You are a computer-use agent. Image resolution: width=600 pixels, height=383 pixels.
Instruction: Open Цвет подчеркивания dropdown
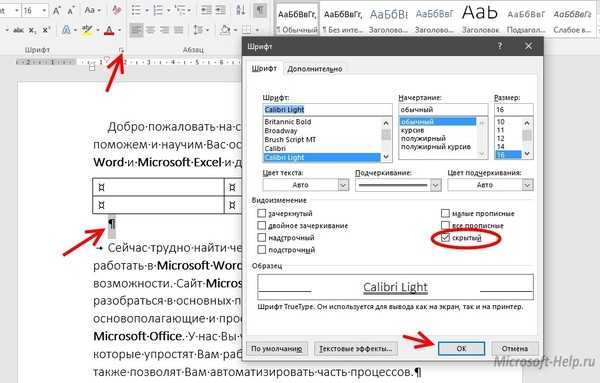click(x=528, y=185)
